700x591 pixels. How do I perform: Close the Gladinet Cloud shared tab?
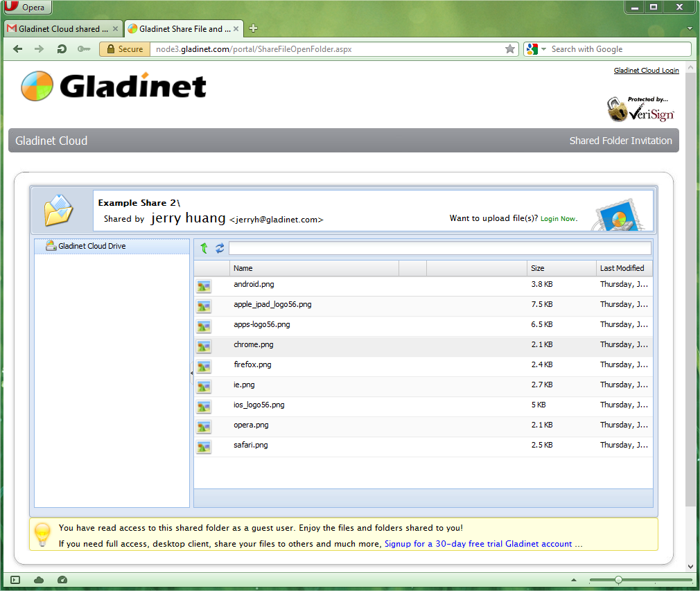pyautogui.click(x=115, y=28)
